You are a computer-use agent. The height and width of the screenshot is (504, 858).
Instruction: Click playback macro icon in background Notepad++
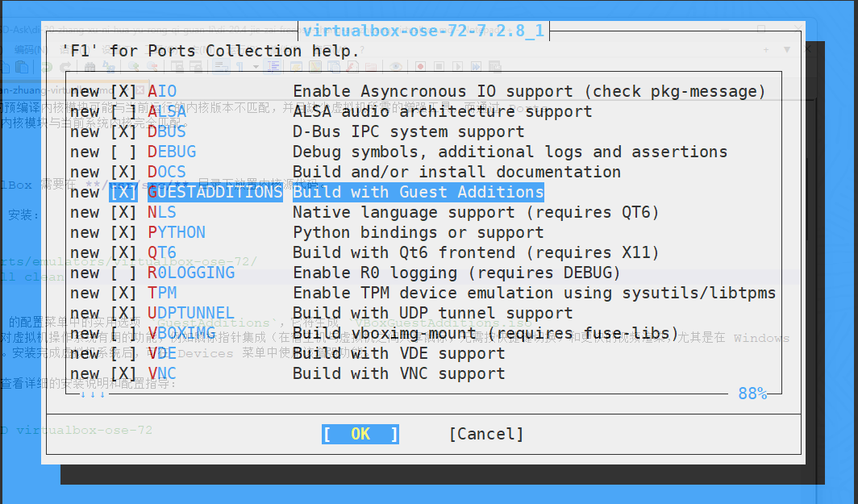click(458, 67)
